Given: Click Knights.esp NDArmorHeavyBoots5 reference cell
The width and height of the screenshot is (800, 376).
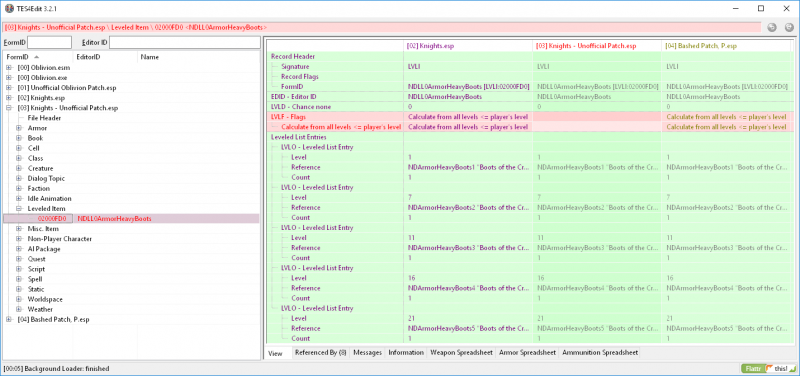Looking at the screenshot, I should [x=468, y=329].
